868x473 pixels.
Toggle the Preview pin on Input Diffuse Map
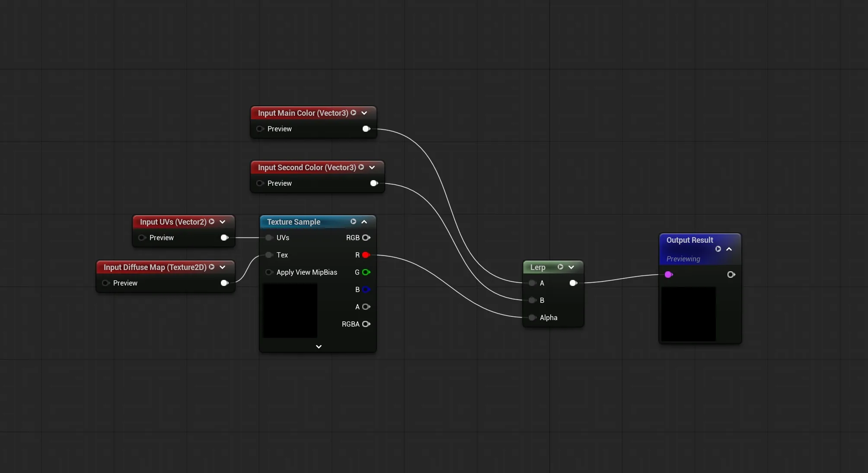click(105, 283)
